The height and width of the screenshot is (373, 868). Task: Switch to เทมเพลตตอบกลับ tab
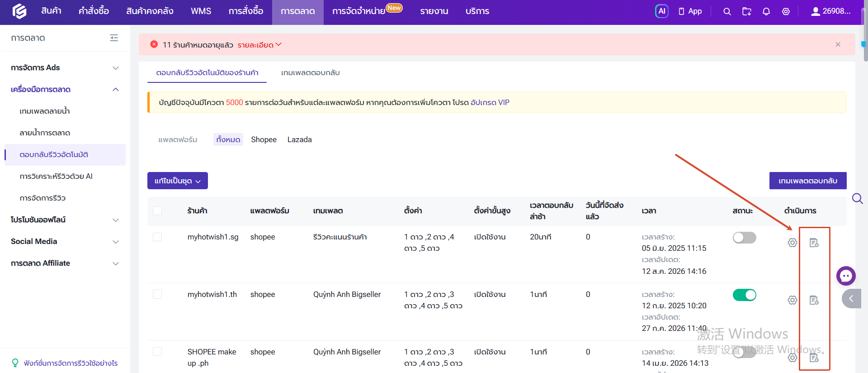pos(311,73)
